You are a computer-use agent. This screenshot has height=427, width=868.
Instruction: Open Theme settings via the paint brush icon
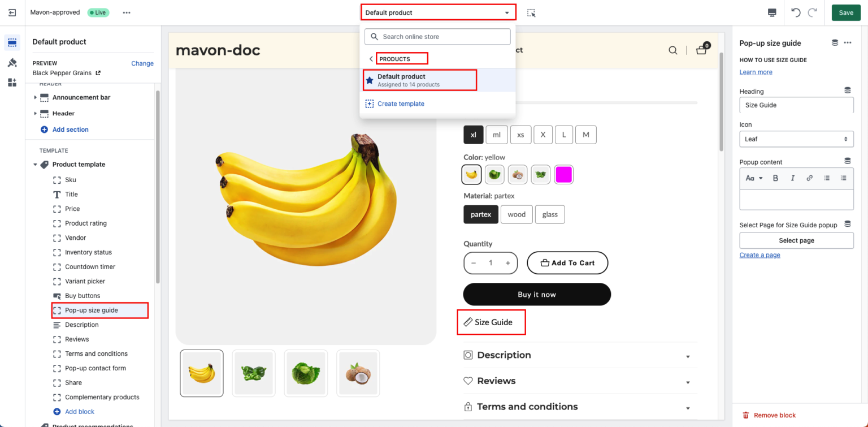[12, 62]
